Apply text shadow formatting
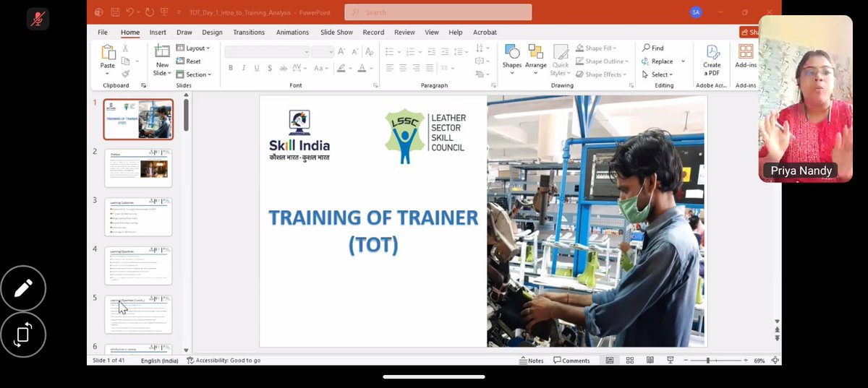The image size is (868, 388). click(270, 68)
